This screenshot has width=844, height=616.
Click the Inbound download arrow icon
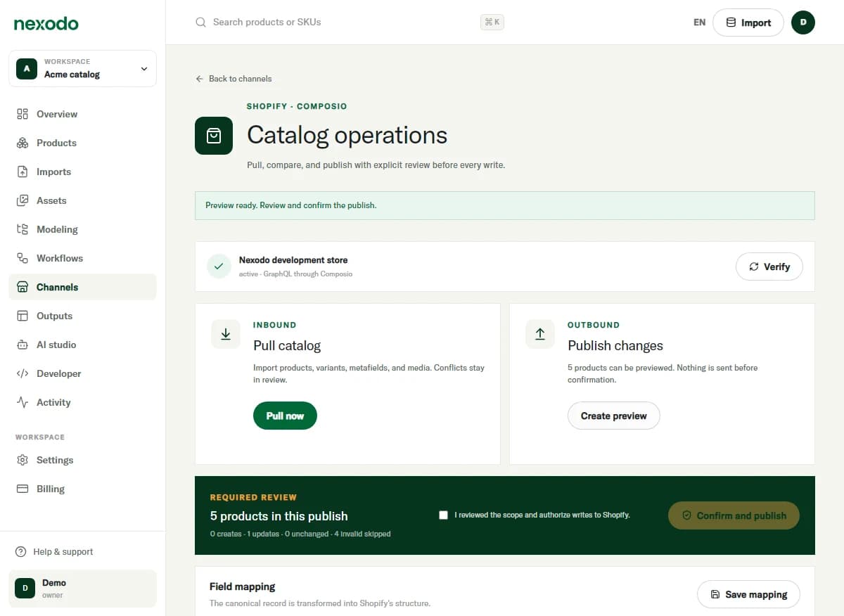pos(226,334)
